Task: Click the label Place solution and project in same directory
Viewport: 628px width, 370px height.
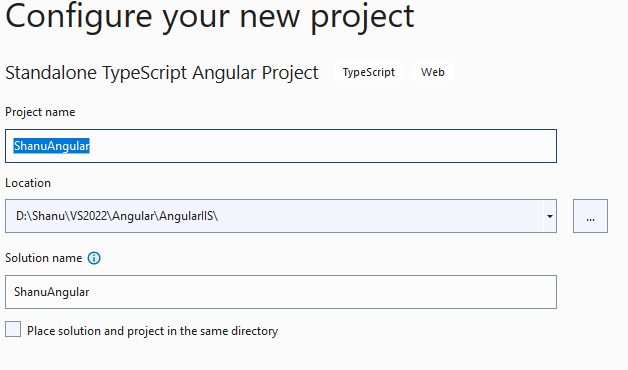Action: click(x=153, y=331)
